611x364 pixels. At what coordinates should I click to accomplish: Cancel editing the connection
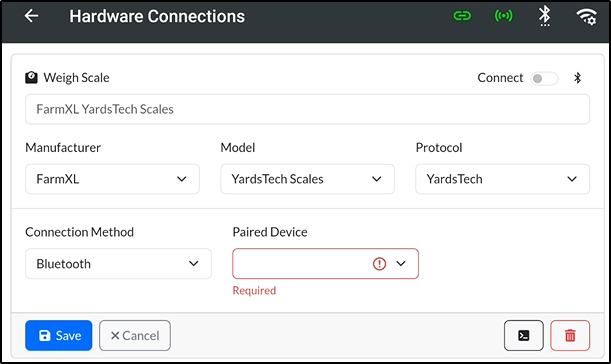point(135,335)
